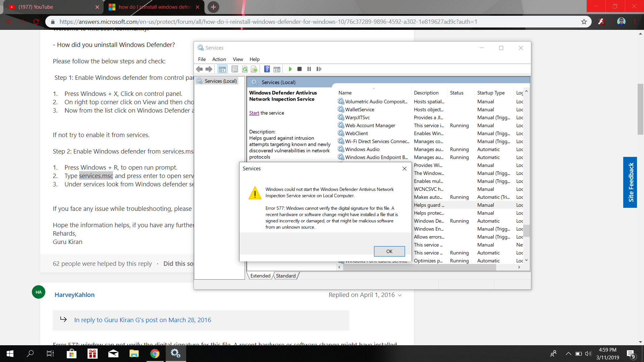Expand the 'Replied on April 1, 2016' chevron
The height and width of the screenshot is (362, 644).
[400, 295]
